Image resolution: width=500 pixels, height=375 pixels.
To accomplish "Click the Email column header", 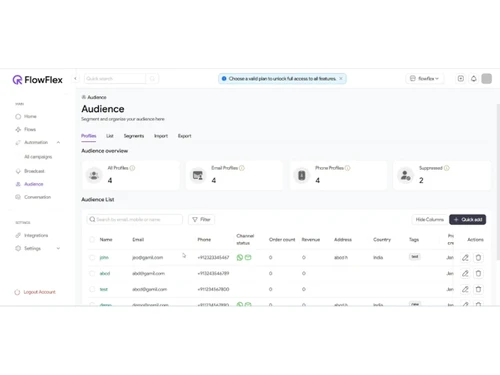I will pyautogui.click(x=138, y=239).
